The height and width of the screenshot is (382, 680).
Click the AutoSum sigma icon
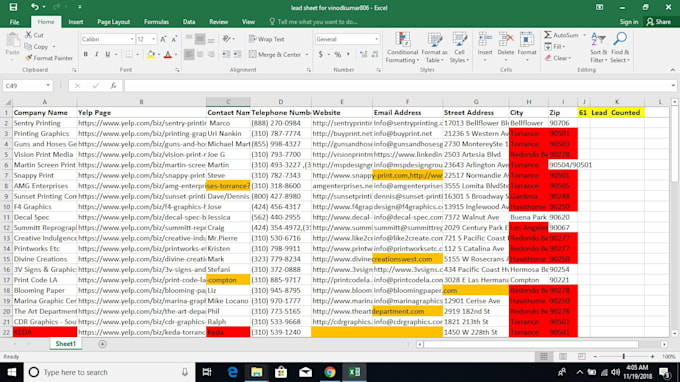[548, 35]
